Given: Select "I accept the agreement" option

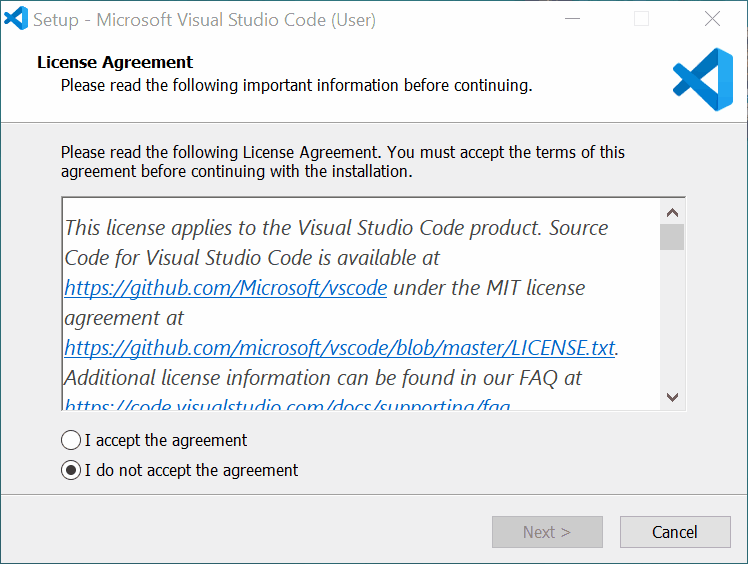Looking at the screenshot, I should point(71,440).
